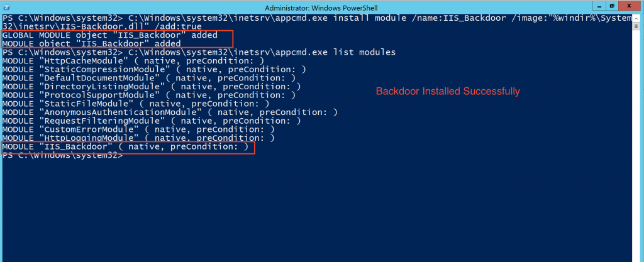The image size is (644, 262).
Task: Click the MODULE "IIS_Backdoor" native entry line
Action: coord(126,147)
